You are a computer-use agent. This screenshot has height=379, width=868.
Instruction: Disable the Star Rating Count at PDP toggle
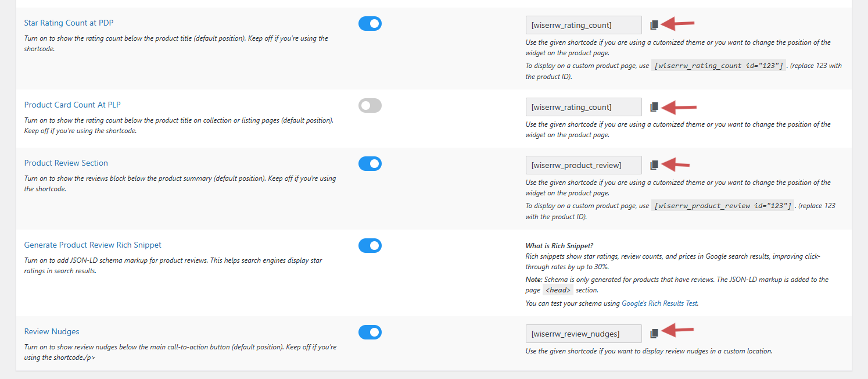click(370, 24)
